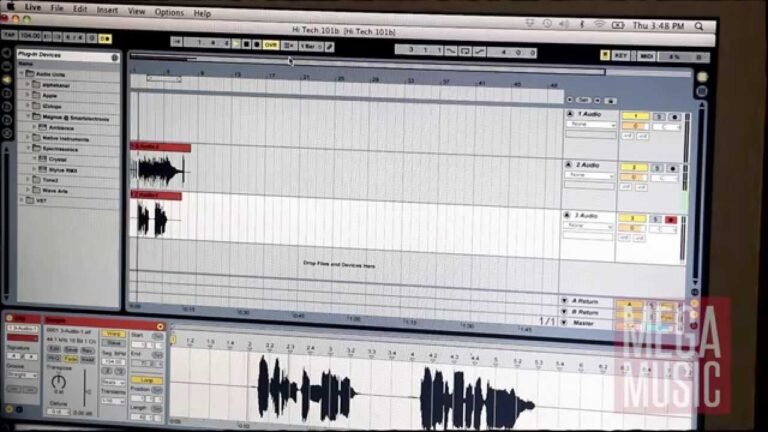Click the Set locator button
Image resolution: width=768 pixels, height=432 pixels.
(x=583, y=100)
